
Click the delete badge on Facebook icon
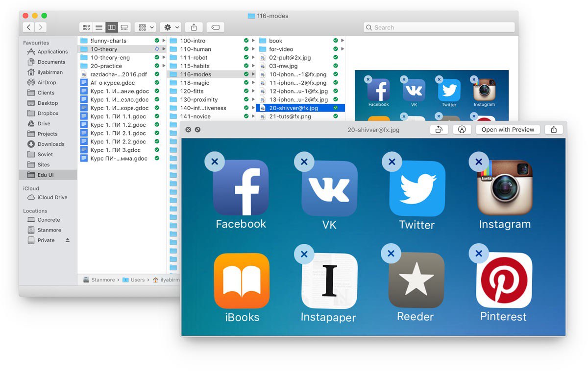tap(215, 161)
